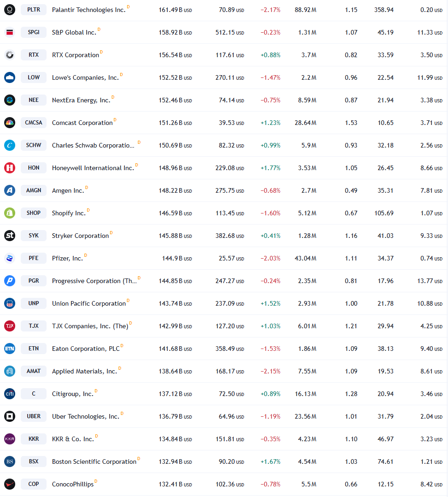Click the Boston Scientific BS logo

(x=10, y=461)
